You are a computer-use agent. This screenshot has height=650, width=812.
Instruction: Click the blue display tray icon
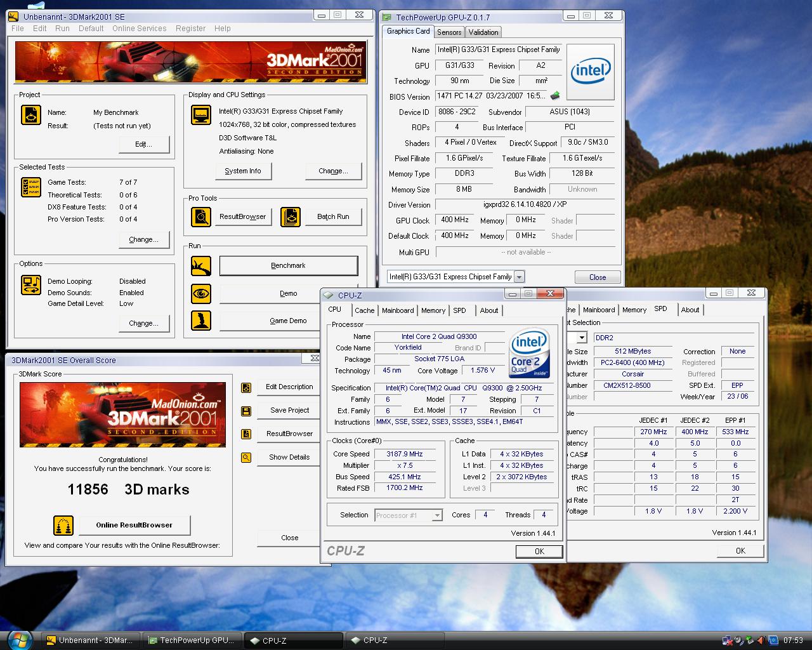click(x=773, y=640)
